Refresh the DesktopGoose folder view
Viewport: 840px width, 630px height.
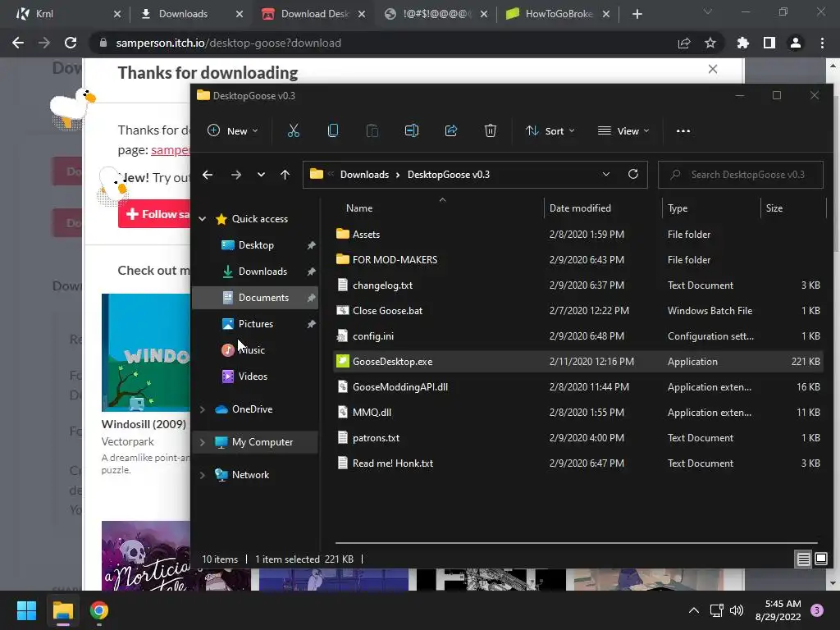(x=633, y=174)
